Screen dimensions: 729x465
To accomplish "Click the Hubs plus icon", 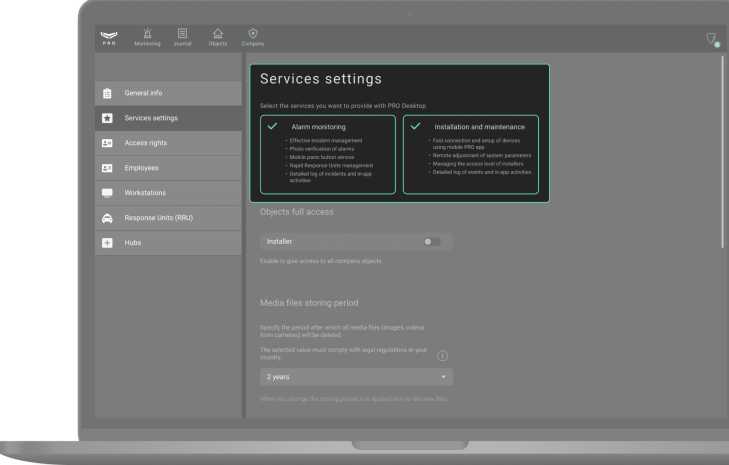I will (107, 243).
